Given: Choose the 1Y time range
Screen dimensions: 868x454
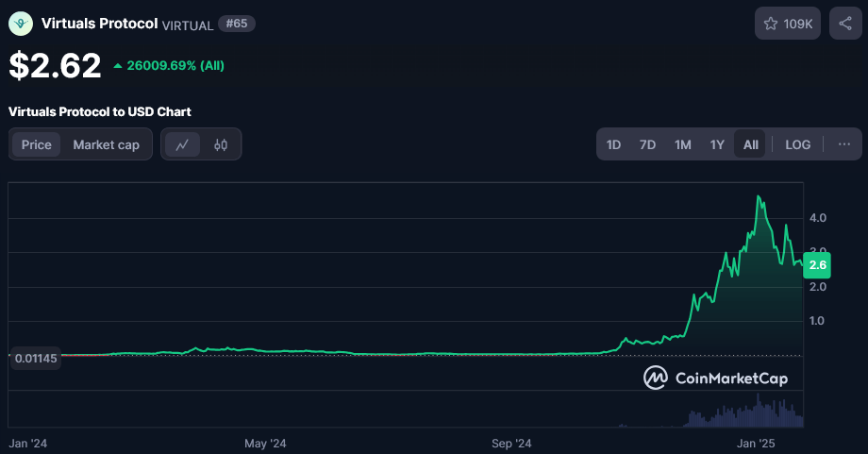Looking at the screenshot, I should point(716,144).
